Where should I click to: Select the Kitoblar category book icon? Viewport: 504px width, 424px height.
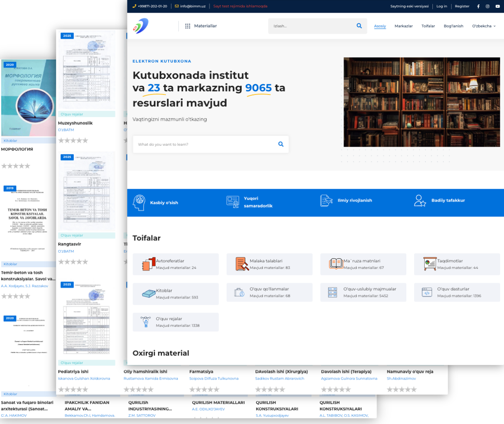(149, 293)
